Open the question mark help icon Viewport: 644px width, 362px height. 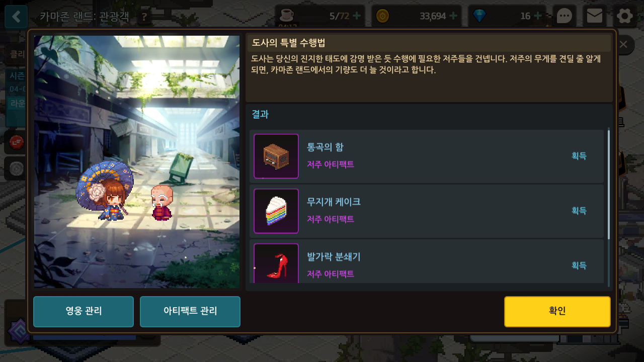144,17
